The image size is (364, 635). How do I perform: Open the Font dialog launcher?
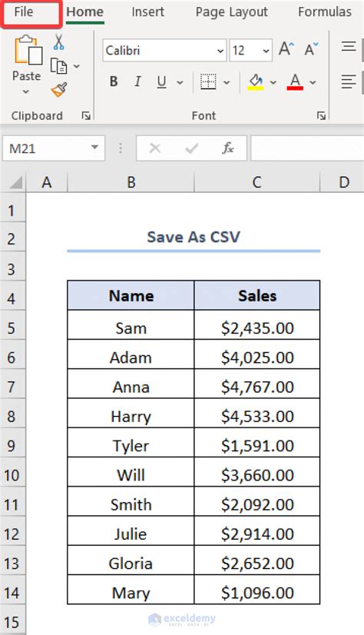click(321, 116)
